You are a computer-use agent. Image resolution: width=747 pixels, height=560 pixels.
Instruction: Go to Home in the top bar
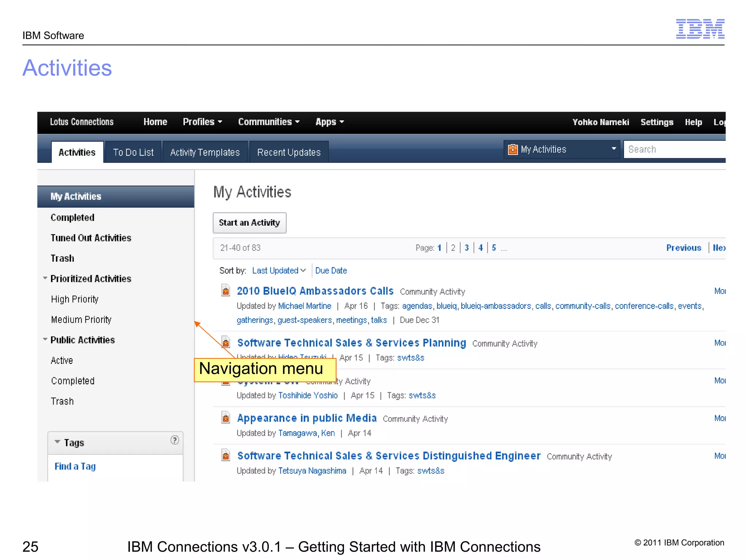pyautogui.click(x=155, y=122)
